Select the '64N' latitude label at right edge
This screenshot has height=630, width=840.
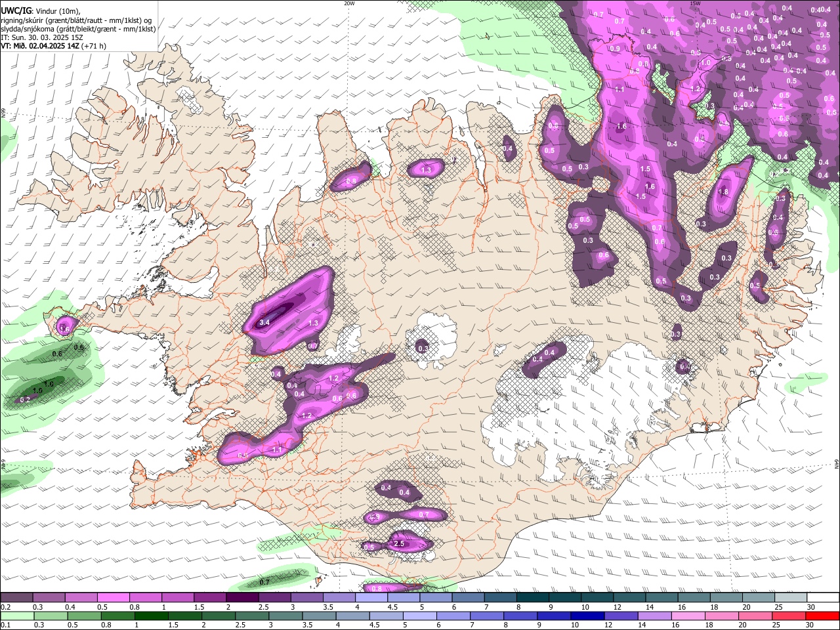pyautogui.click(x=837, y=464)
